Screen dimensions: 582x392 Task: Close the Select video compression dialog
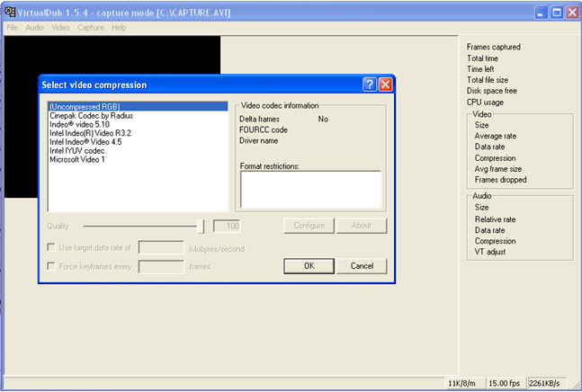click(385, 85)
